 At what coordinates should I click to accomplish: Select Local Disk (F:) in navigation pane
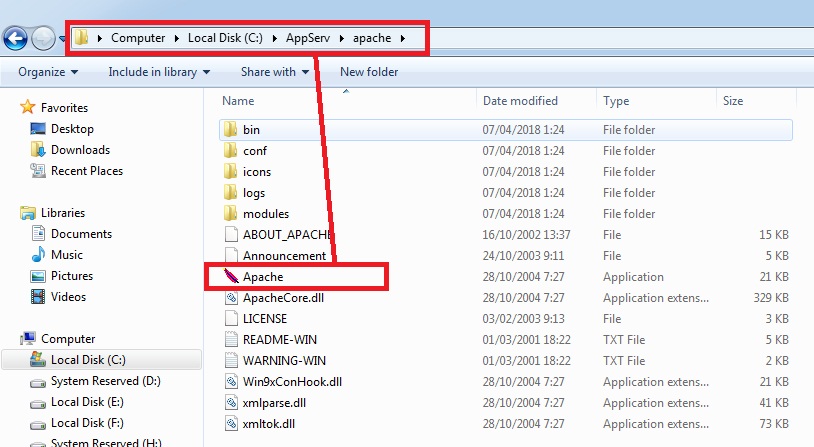87,423
